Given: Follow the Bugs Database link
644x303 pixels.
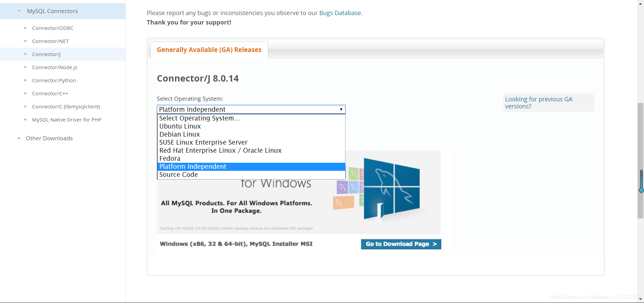Looking at the screenshot, I should [x=340, y=13].
